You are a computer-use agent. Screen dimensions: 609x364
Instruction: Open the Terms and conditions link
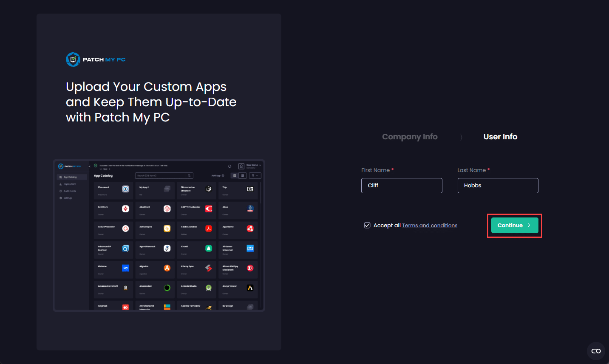coord(430,226)
